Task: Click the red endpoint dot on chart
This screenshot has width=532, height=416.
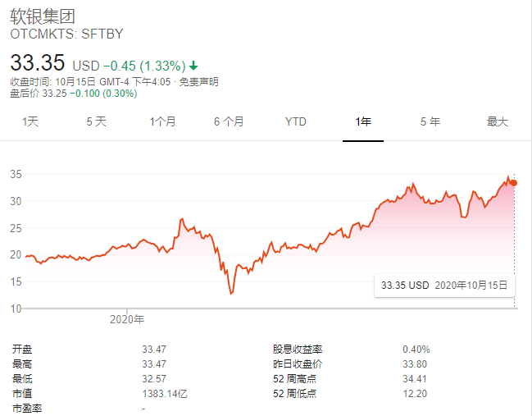Action: (514, 182)
